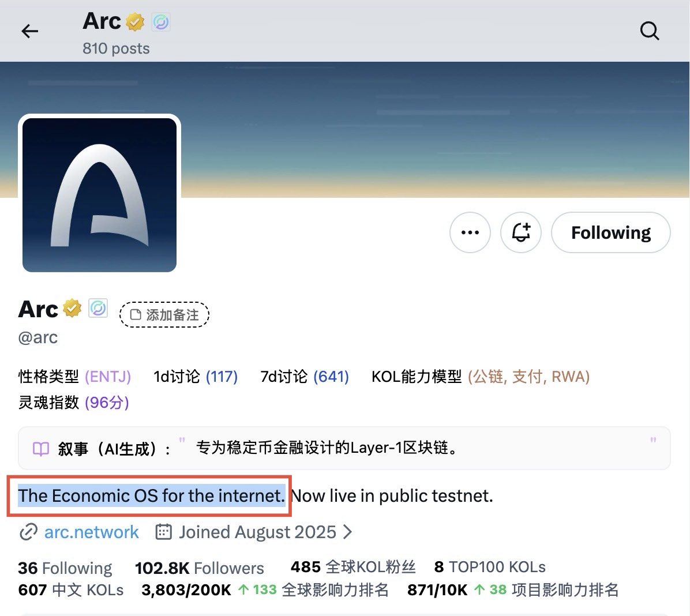This screenshot has width=690, height=616.
Task: Click the green up arrow beside 133
Action: [243, 589]
